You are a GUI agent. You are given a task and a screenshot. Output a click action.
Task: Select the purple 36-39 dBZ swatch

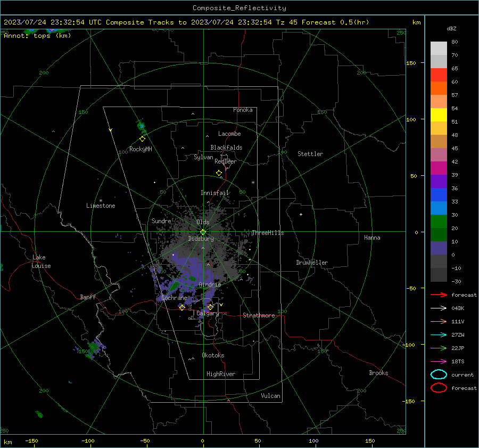439,181
